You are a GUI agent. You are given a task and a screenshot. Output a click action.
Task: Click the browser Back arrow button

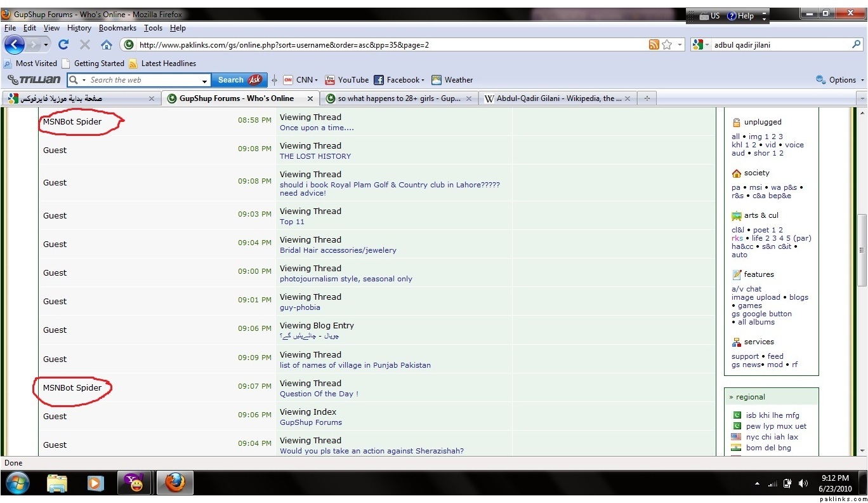coord(15,44)
